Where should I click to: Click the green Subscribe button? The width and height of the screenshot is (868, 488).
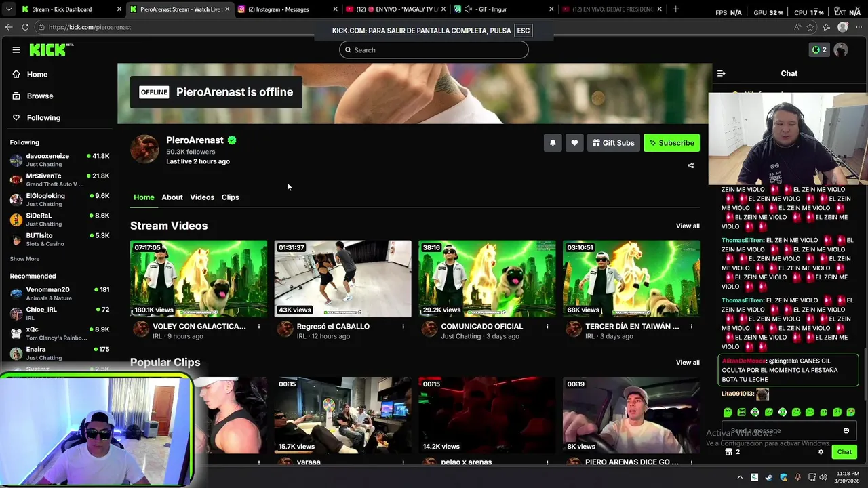pyautogui.click(x=671, y=143)
